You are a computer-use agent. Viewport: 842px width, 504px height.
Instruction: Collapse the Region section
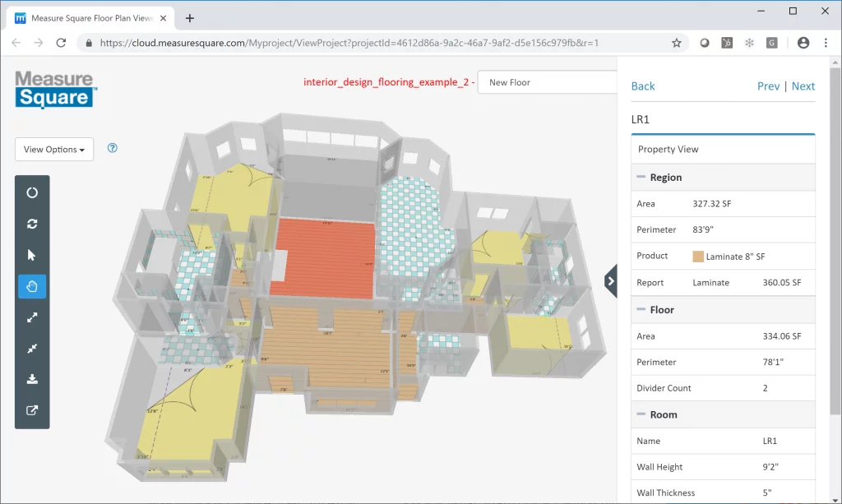point(641,178)
